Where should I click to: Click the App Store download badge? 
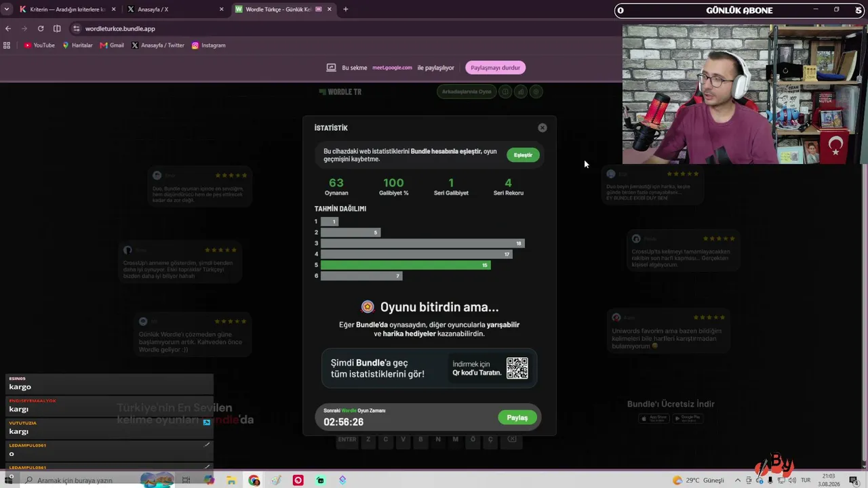pyautogui.click(x=653, y=418)
